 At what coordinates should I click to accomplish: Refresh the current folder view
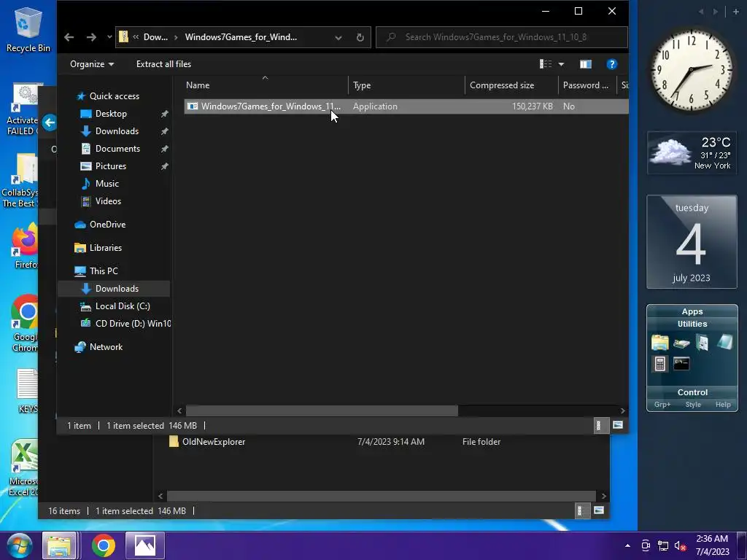click(360, 38)
